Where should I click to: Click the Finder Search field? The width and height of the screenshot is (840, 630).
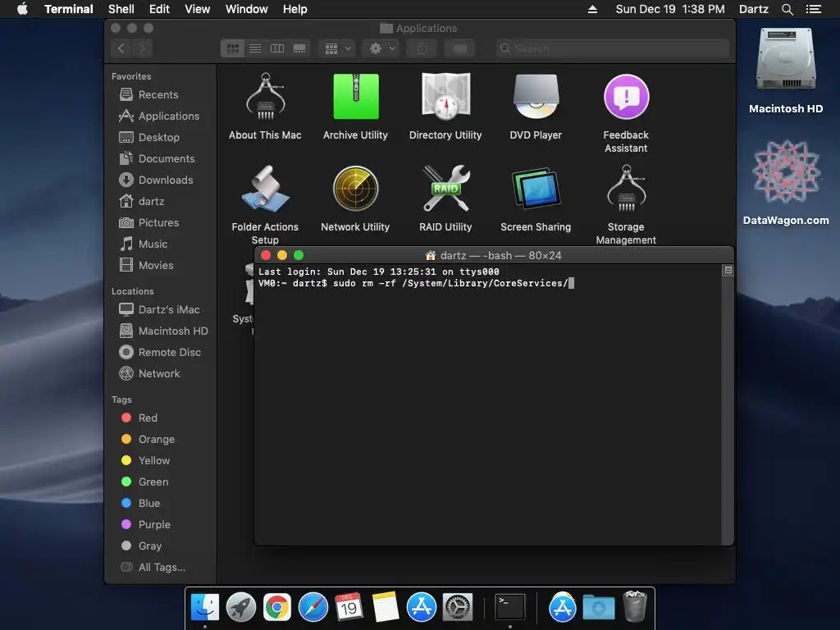(x=613, y=48)
